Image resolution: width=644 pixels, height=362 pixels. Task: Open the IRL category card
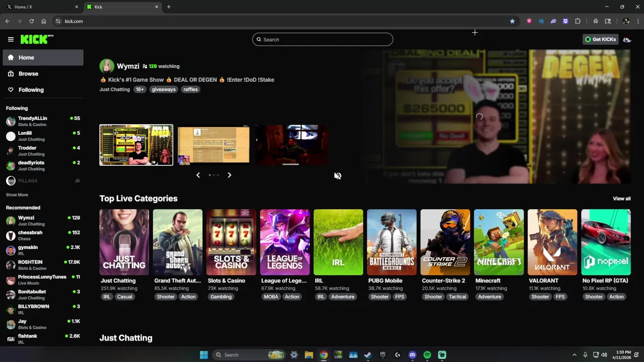point(338,242)
